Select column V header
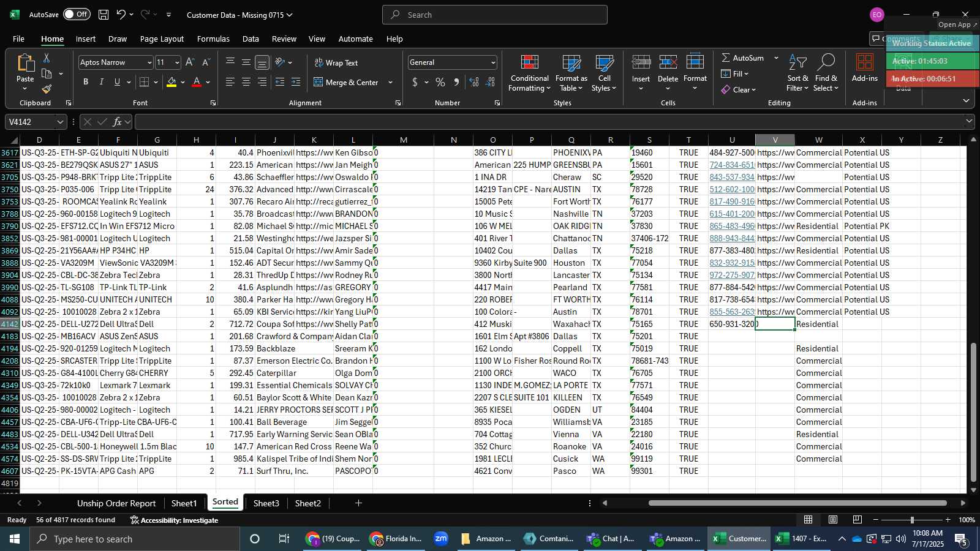 (x=775, y=140)
